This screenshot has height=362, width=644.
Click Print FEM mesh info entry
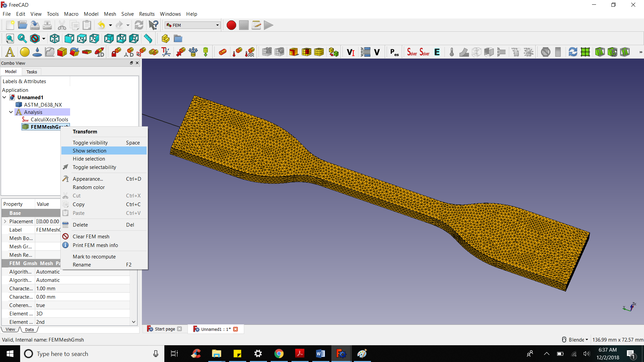click(x=95, y=245)
